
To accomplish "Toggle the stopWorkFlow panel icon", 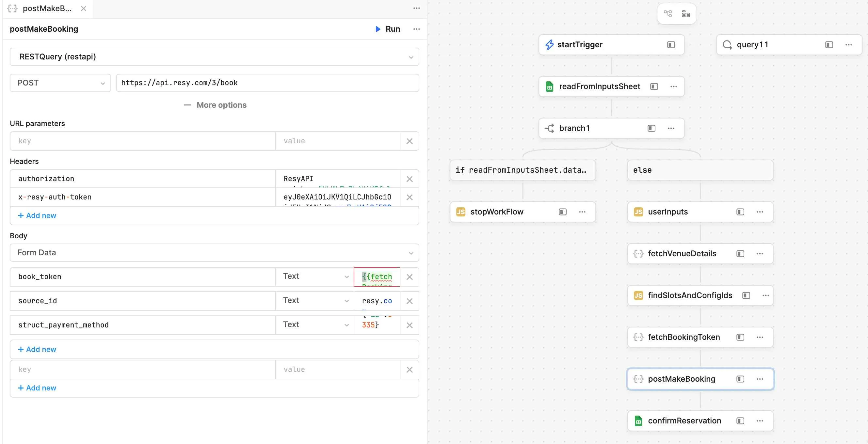I will pos(562,212).
